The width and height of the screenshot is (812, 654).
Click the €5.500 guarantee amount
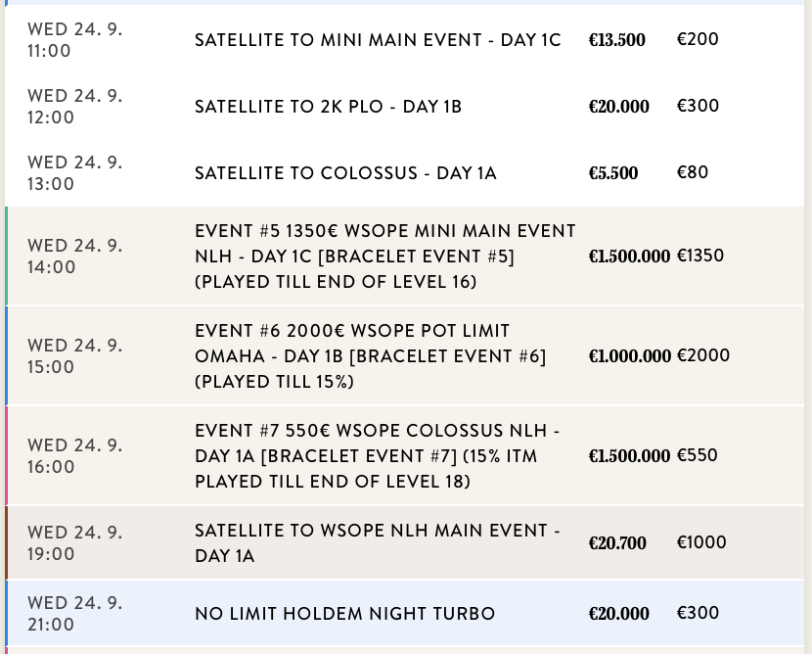pos(612,173)
